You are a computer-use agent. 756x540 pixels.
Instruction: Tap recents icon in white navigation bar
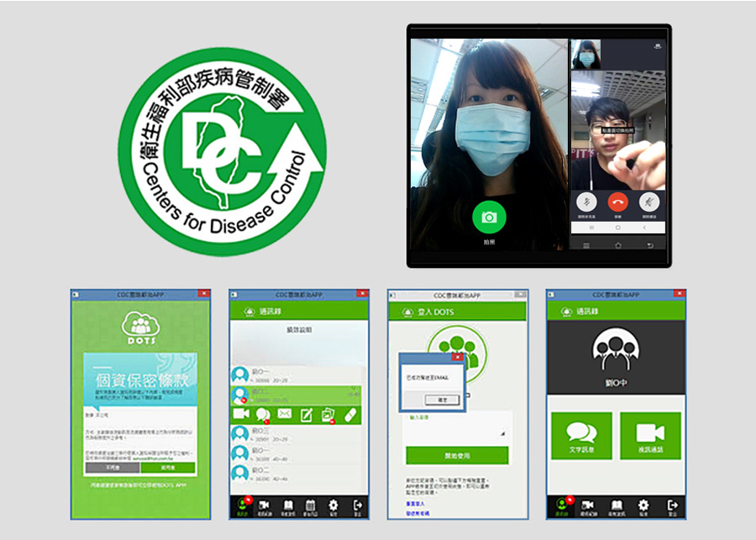click(591, 227)
